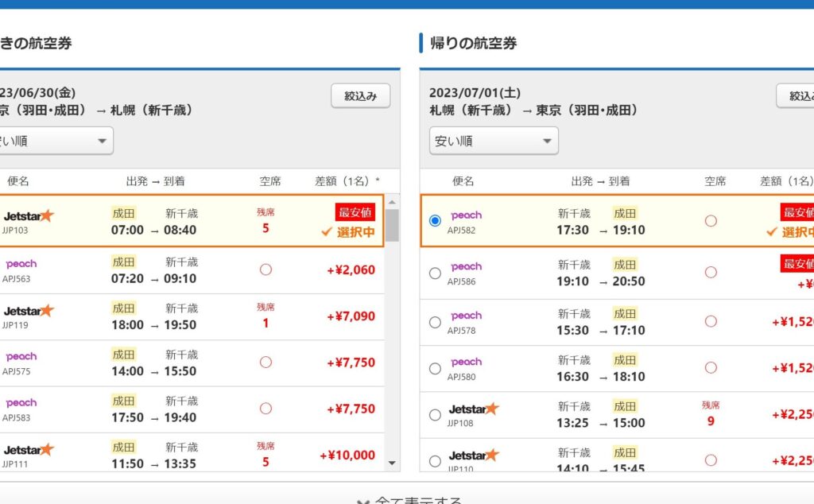Image resolution: width=814 pixels, height=504 pixels.
Task: Select the Peach APJ582 return flight radio button
Action: pos(435,220)
